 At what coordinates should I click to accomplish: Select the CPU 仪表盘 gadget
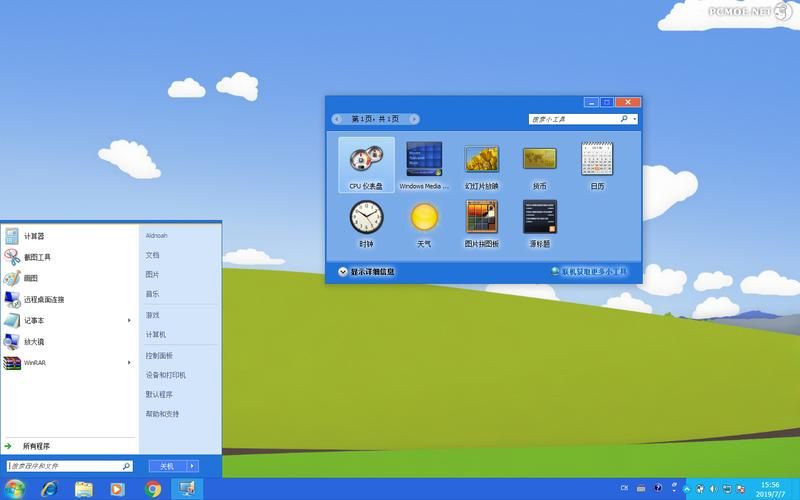366,165
